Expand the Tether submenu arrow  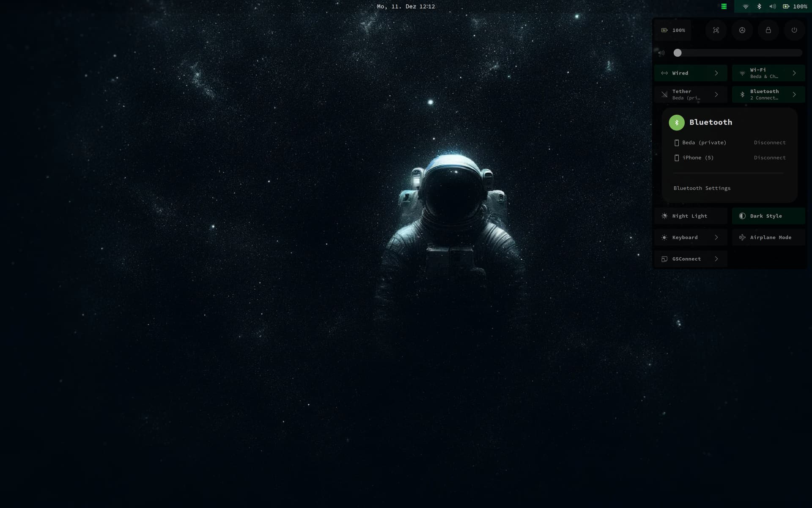click(716, 94)
